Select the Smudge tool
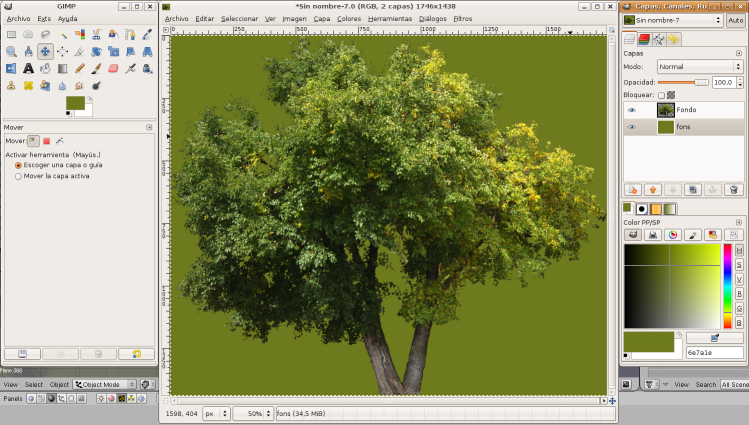Viewport: 749px width, 425px height. tap(79, 86)
